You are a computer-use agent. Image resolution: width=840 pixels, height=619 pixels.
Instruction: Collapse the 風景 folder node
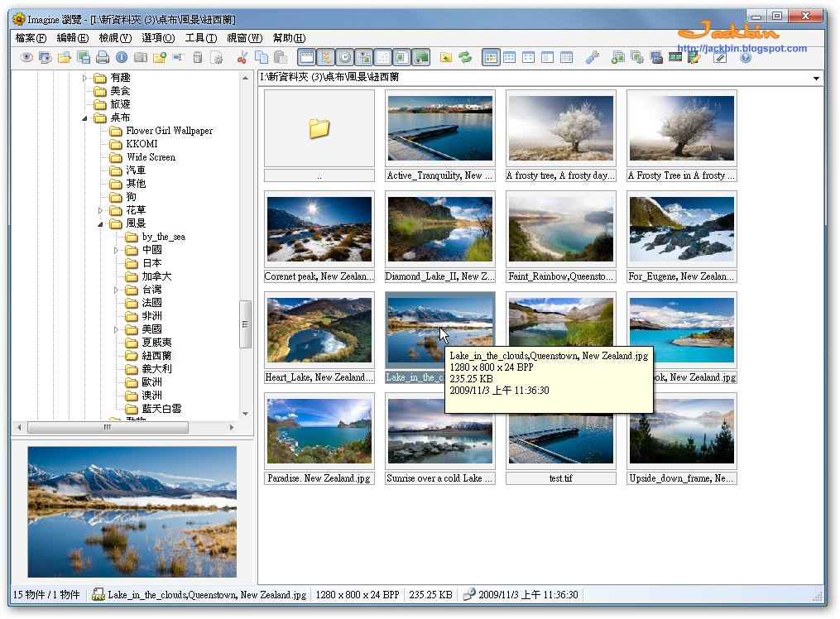[100, 223]
